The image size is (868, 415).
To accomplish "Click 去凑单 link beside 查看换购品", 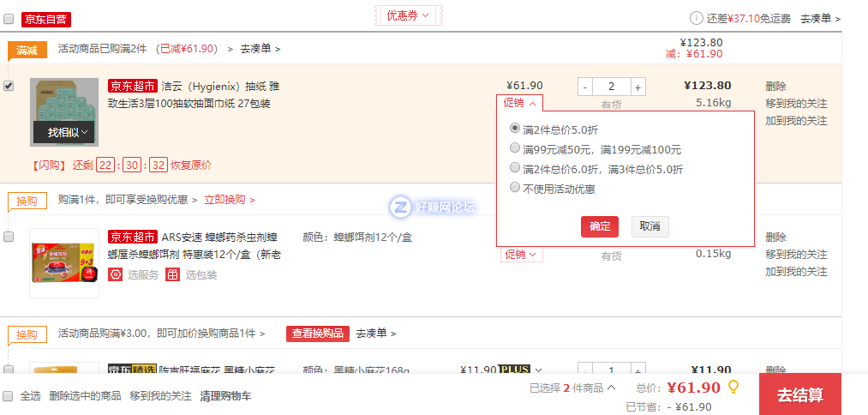I will tap(376, 334).
